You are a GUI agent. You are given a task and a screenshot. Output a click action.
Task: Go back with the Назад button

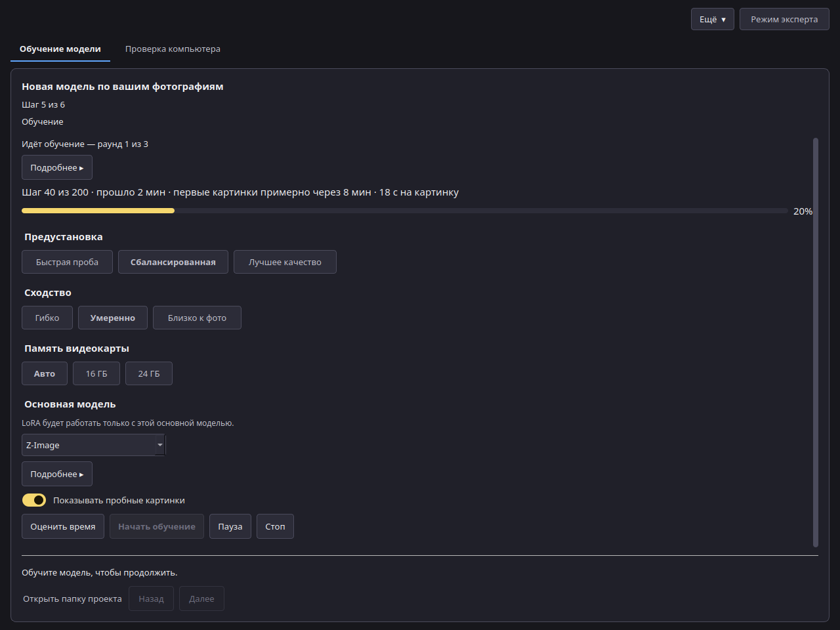(152, 598)
